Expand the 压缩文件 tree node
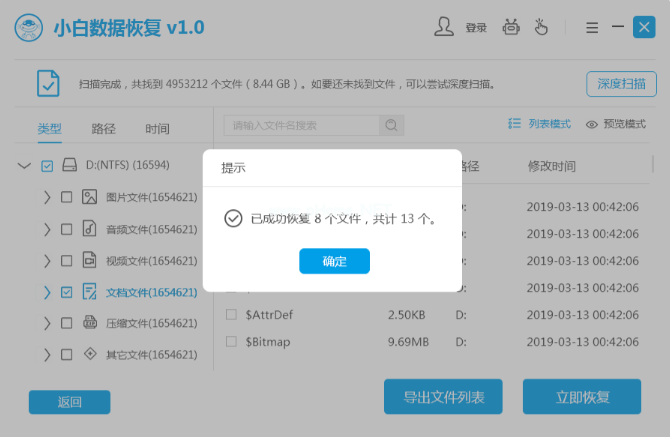670x437 pixels. [x=47, y=323]
